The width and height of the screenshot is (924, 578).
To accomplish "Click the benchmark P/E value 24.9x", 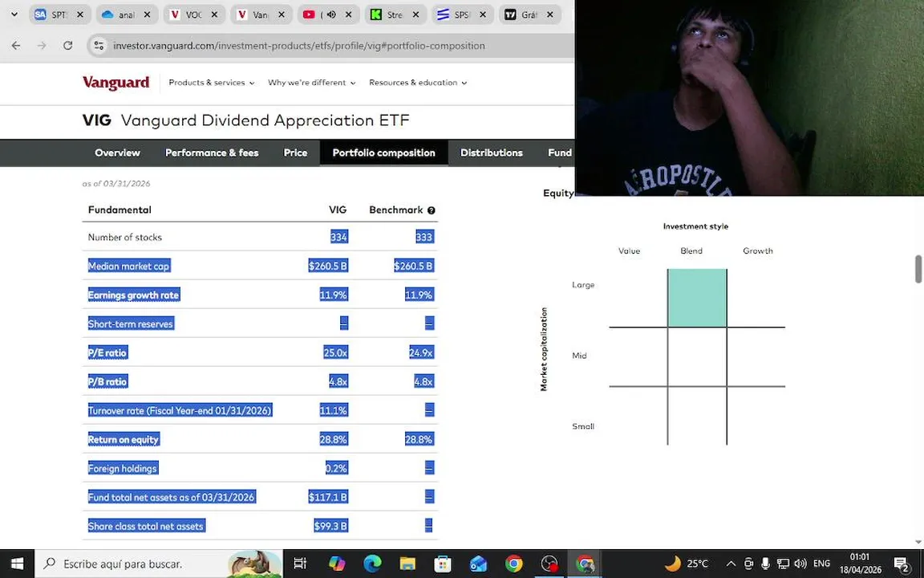I will point(421,352).
